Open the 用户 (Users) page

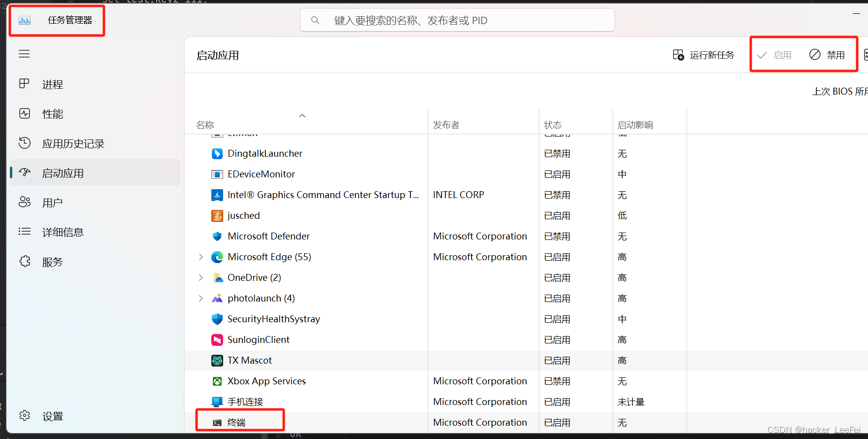(x=95, y=203)
